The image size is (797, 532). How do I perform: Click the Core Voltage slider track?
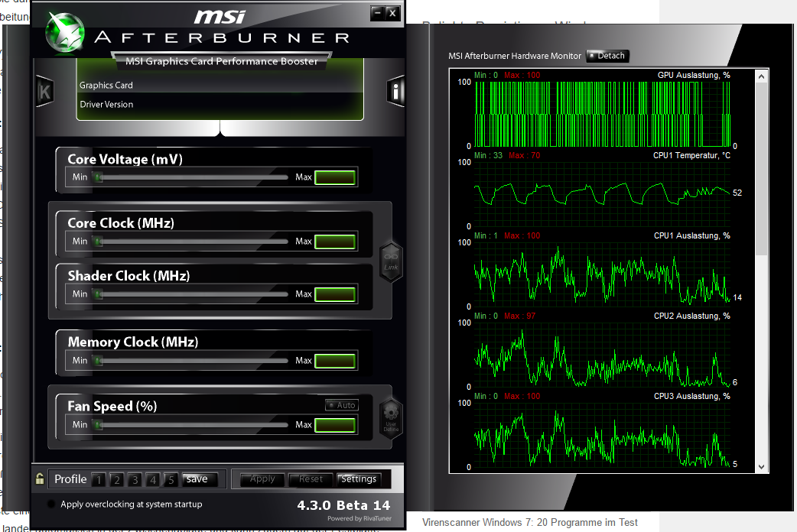(190, 177)
